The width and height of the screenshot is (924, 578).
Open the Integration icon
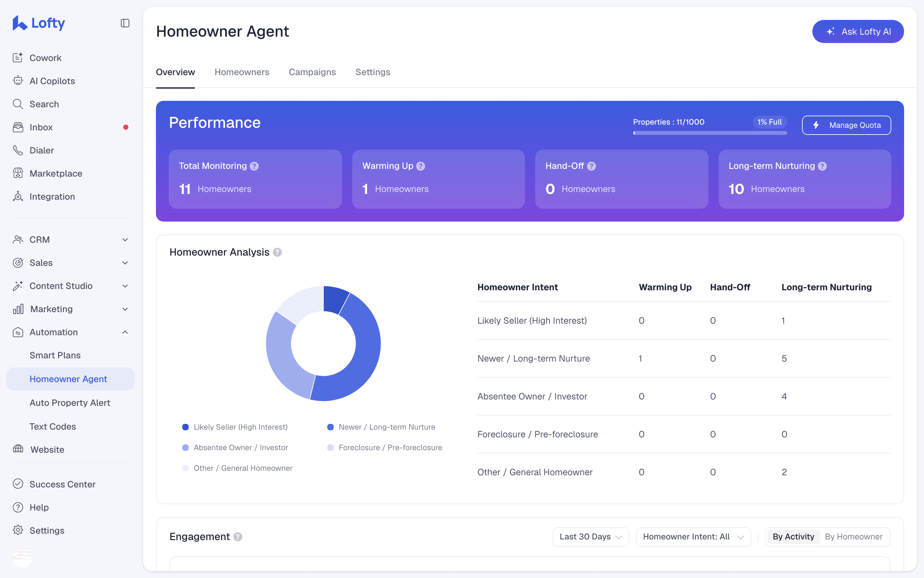coord(18,197)
